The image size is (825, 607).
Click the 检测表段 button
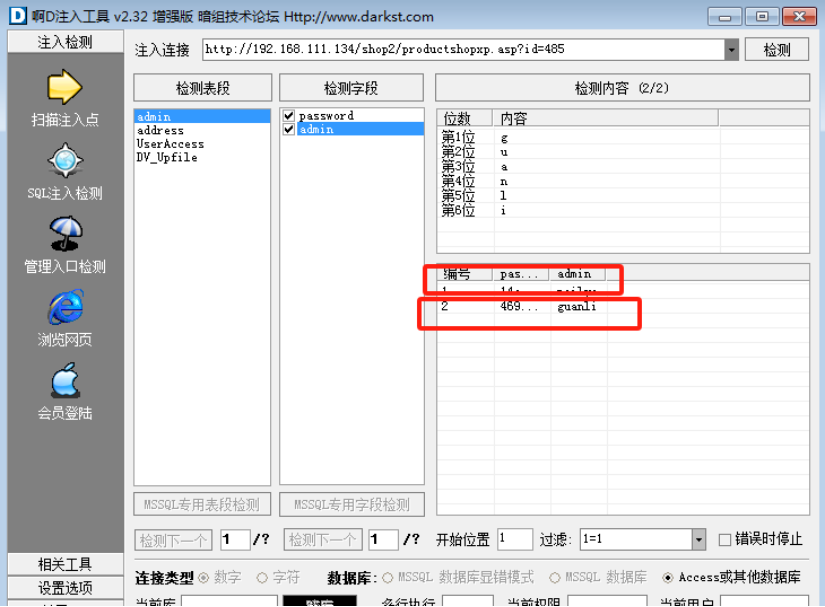pos(203,88)
